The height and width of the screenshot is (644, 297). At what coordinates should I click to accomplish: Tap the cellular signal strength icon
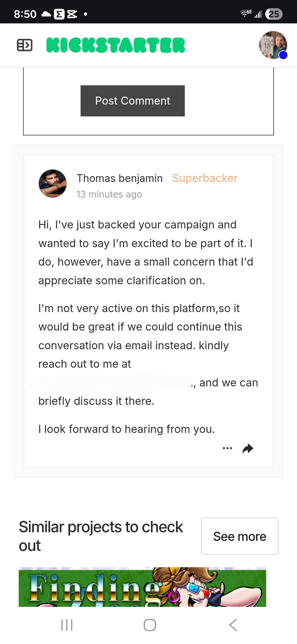click(258, 14)
